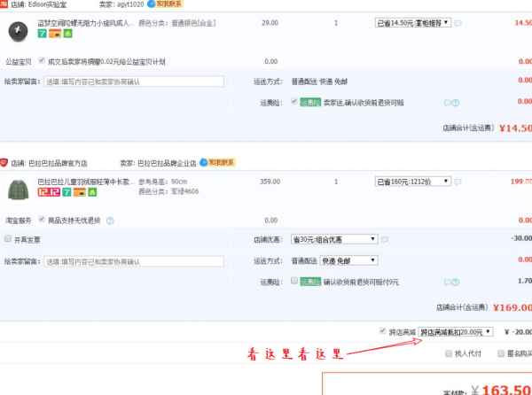Screen dimensions: 532x395
Task: Click the help icon next to 商品支持无忧退货
Action: 110,221
